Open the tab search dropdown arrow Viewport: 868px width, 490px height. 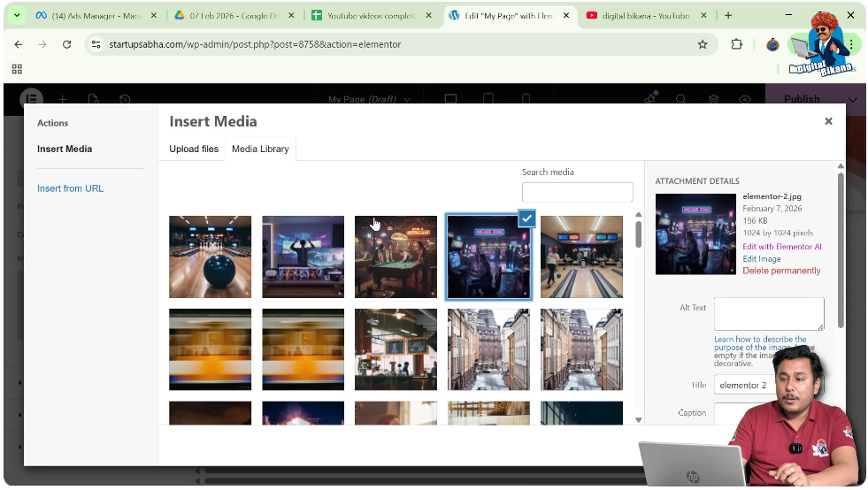[17, 16]
